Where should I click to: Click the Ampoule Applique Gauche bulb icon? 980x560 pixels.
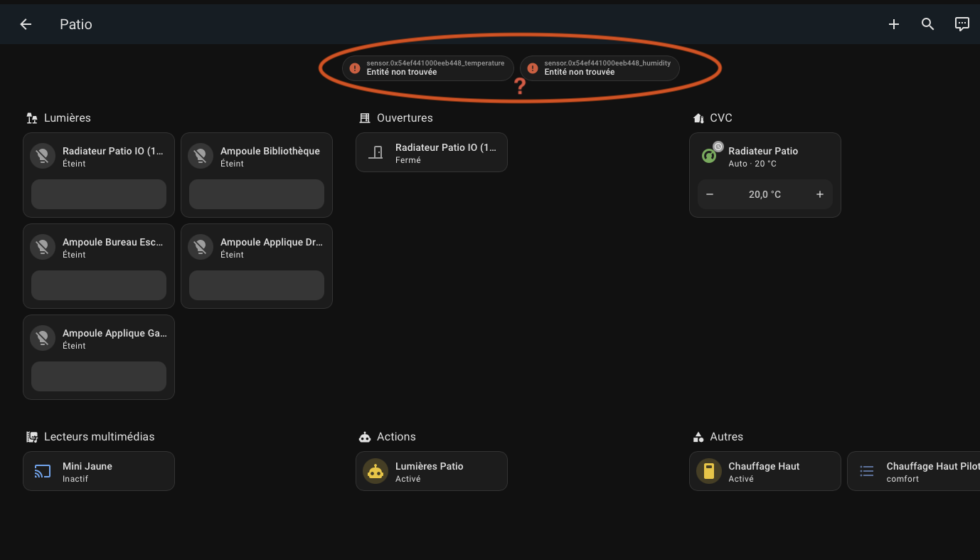[43, 339]
